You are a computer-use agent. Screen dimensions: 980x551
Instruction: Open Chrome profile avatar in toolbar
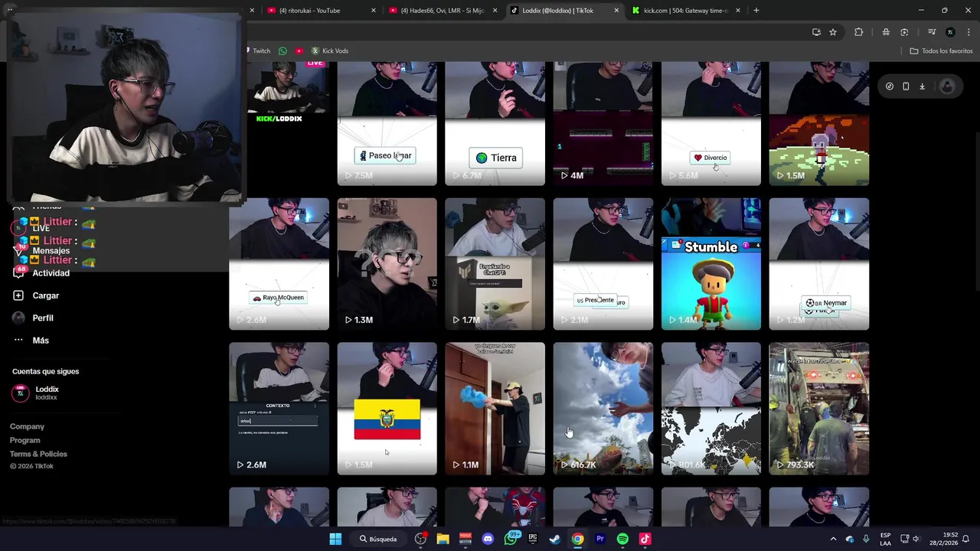click(950, 32)
